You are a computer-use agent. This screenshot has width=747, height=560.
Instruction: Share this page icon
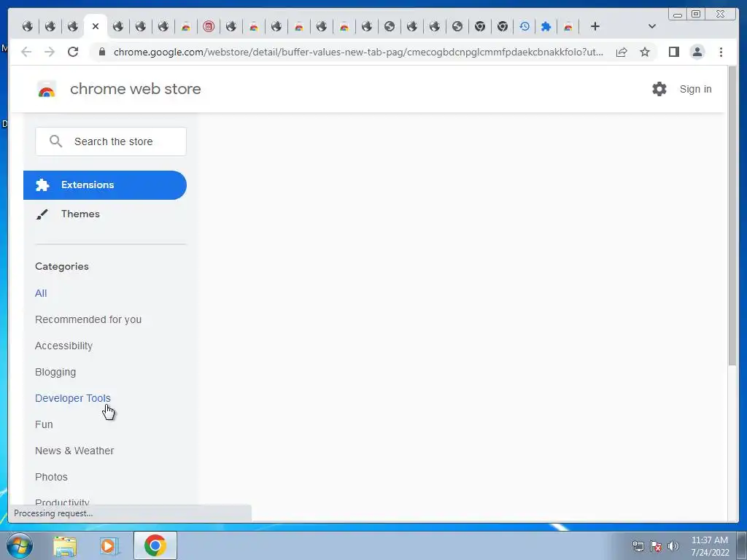pyautogui.click(x=622, y=52)
